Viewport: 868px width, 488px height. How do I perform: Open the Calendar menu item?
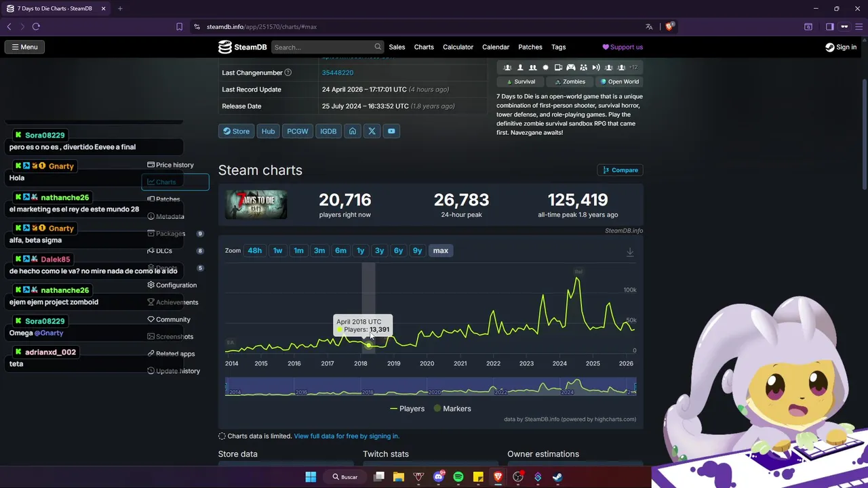coord(496,47)
